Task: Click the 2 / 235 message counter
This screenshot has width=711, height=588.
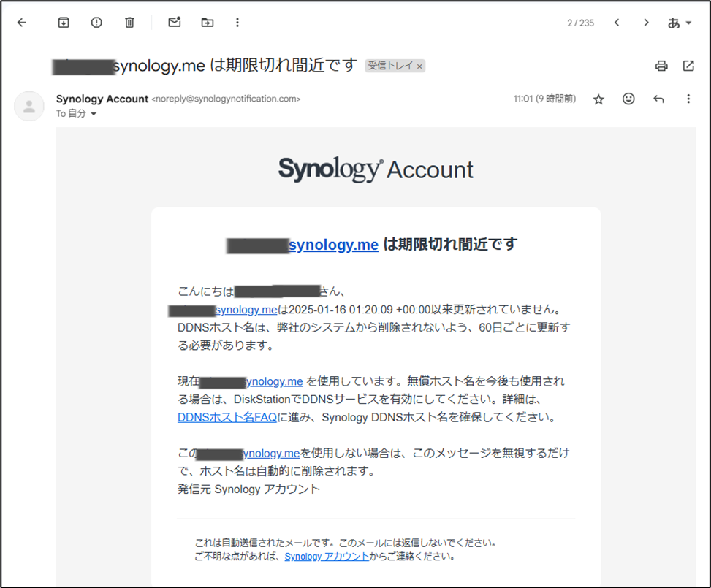Action: (580, 23)
